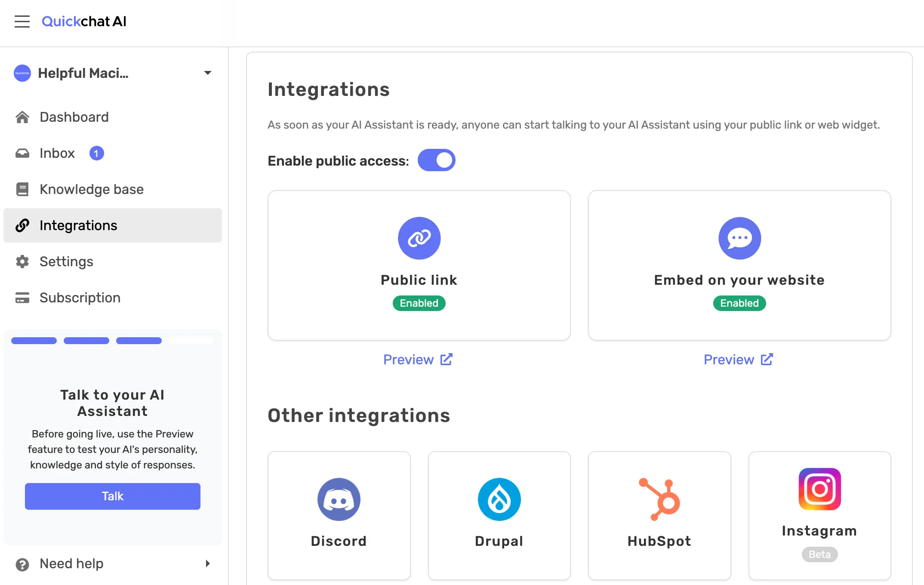Image resolution: width=924 pixels, height=585 pixels.
Task: Click the Enabled badge under Public link
Action: click(x=419, y=303)
